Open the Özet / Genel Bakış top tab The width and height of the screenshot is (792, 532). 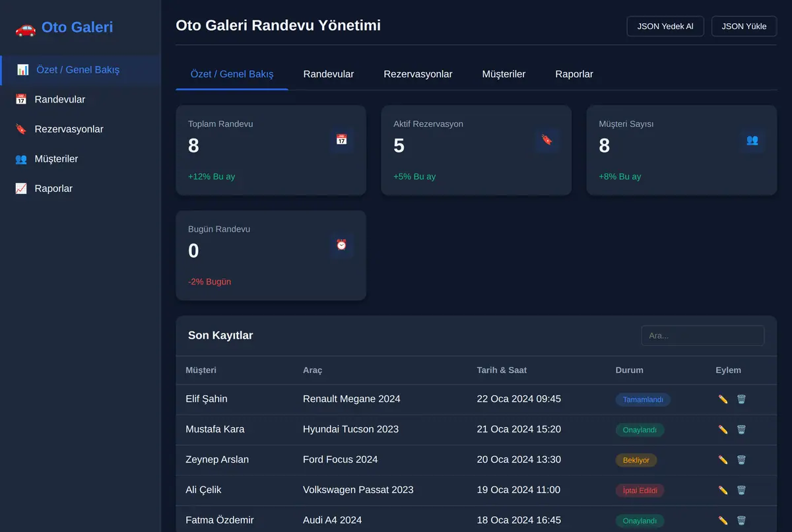[x=232, y=74]
